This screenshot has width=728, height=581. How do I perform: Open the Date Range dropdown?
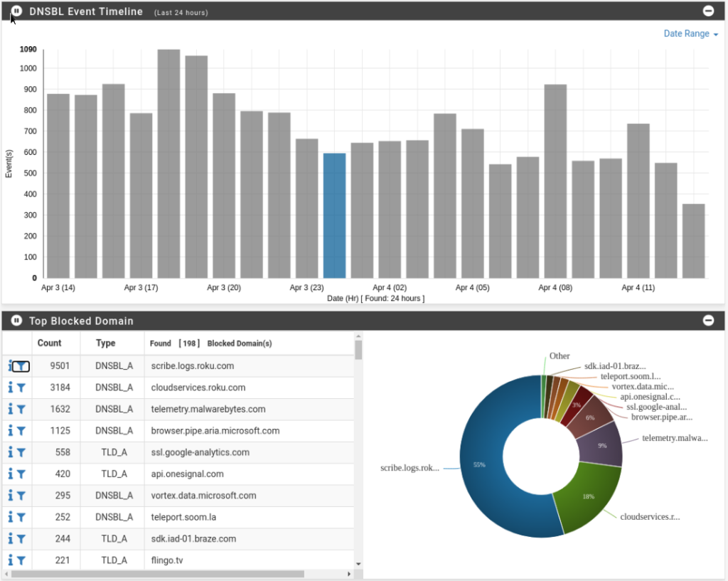coord(690,33)
